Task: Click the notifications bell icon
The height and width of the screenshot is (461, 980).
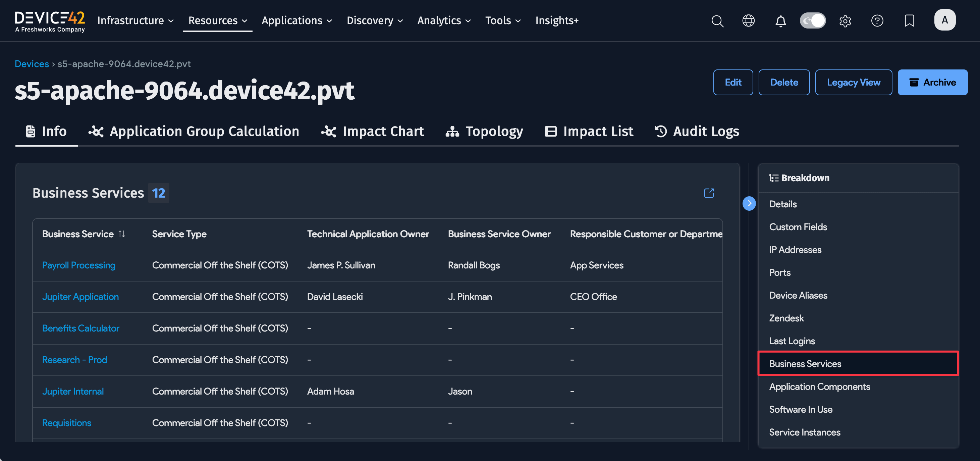Action: tap(781, 21)
